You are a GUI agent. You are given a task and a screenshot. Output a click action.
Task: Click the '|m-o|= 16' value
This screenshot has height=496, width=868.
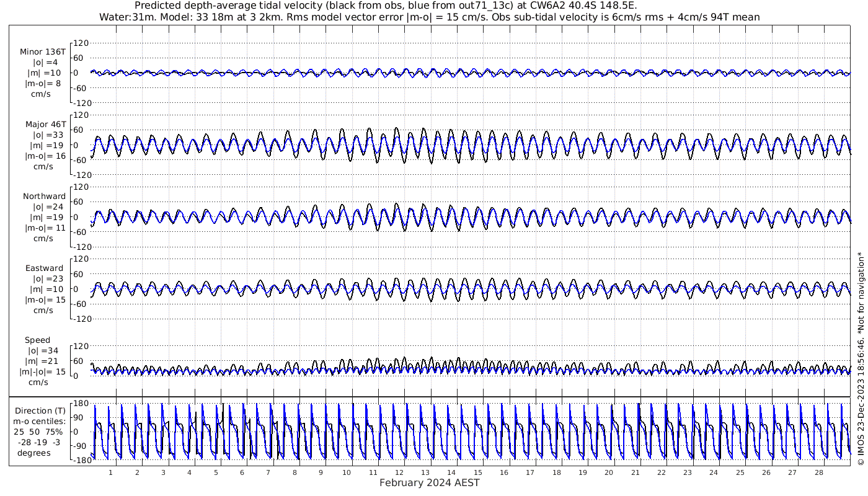(45, 156)
